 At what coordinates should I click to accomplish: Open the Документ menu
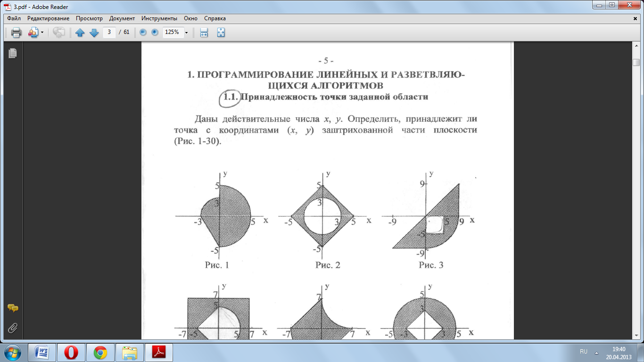click(x=122, y=18)
